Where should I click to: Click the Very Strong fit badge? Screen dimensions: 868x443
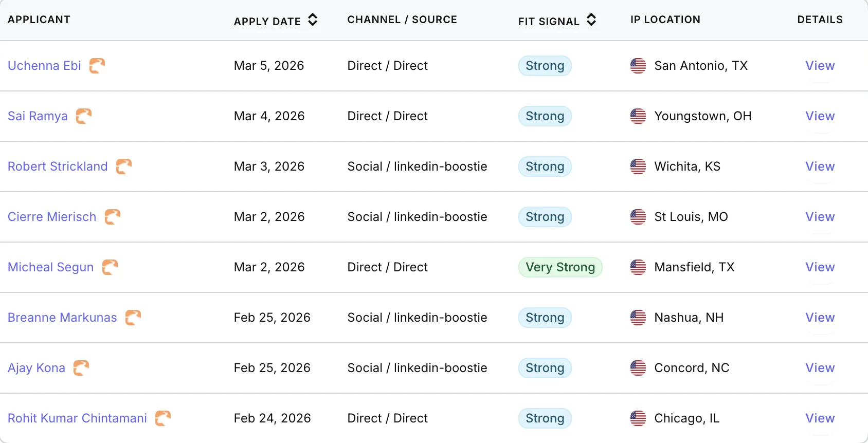click(x=560, y=267)
